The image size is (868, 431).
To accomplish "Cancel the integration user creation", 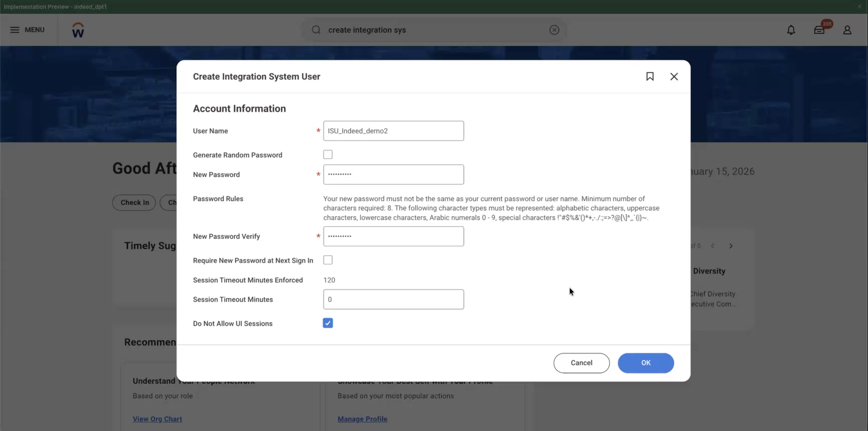I will [581, 363].
